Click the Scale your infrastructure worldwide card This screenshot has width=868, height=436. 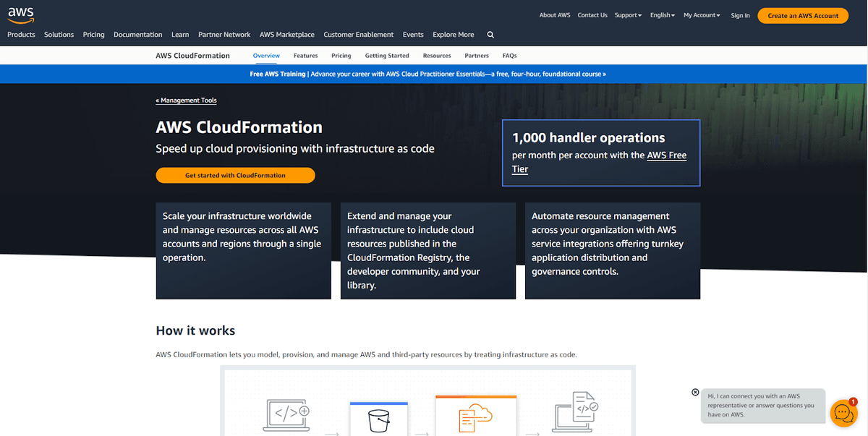pos(243,250)
